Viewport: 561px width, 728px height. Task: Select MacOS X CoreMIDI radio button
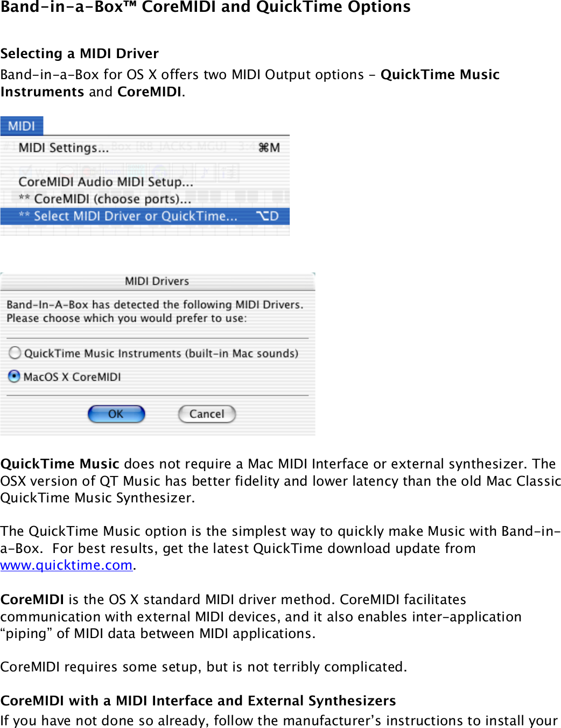(15, 376)
